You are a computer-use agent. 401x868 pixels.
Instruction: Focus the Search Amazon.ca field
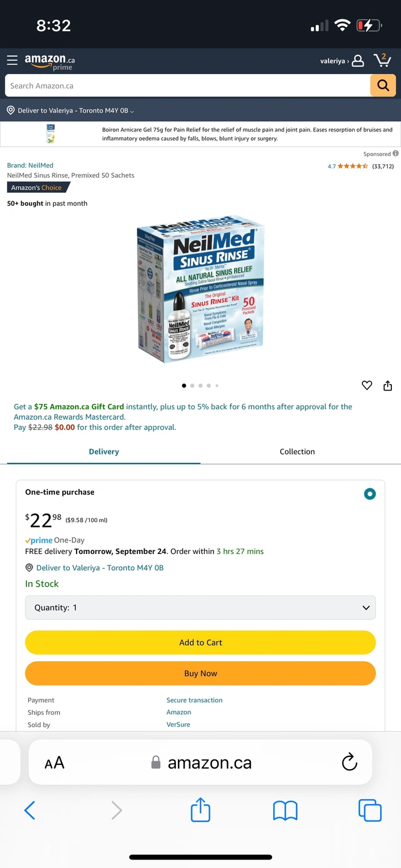click(188, 86)
